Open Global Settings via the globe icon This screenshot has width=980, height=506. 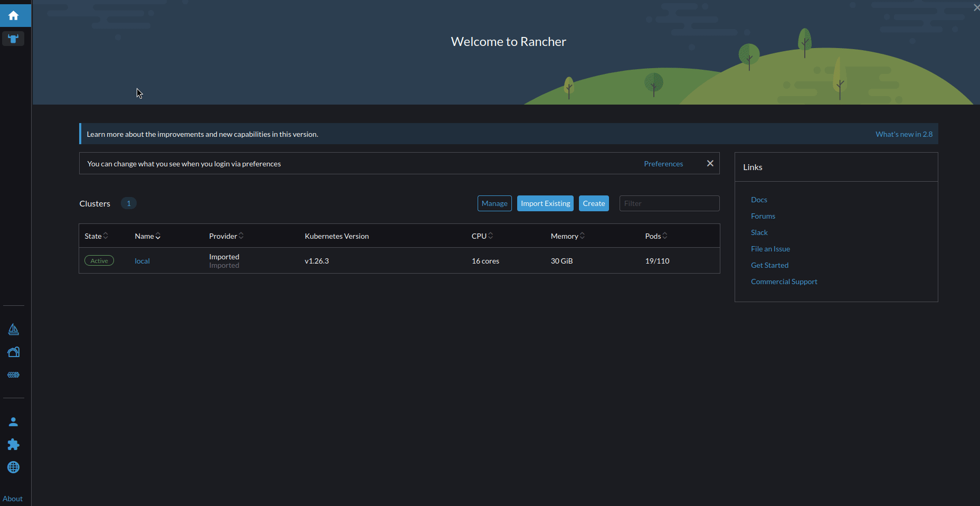coord(13,467)
